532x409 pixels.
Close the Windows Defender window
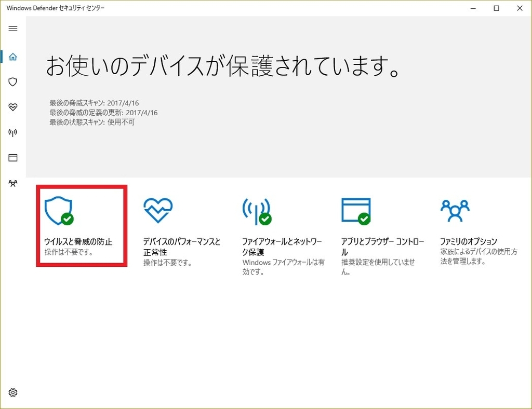tap(520, 8)
